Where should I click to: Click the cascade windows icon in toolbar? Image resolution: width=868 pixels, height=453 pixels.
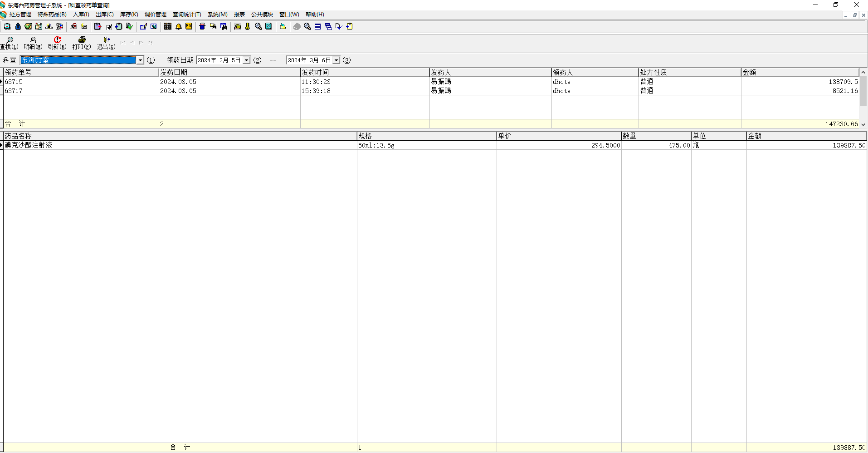[328, 27]
